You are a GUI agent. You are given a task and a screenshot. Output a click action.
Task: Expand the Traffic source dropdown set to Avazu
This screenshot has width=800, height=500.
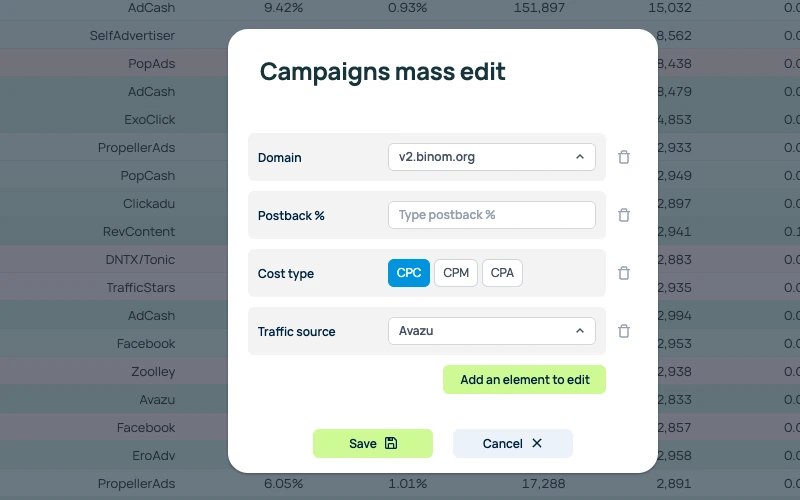pos(491,331)
